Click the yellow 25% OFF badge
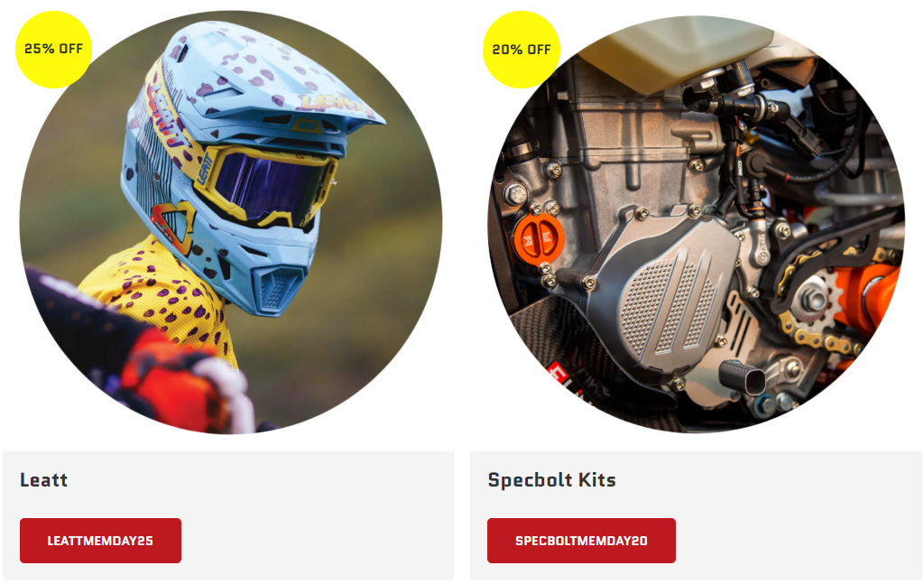 click(53, 50)
